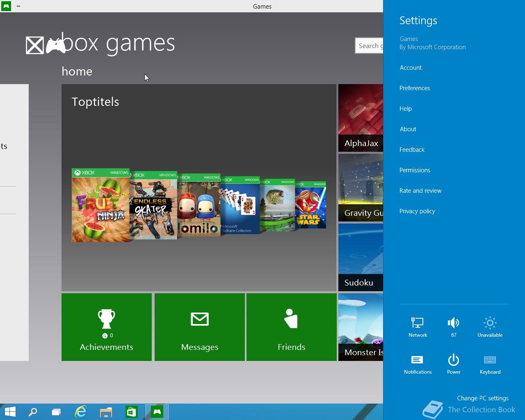Open the taskbar Search magnifier

tap(33, 412)
